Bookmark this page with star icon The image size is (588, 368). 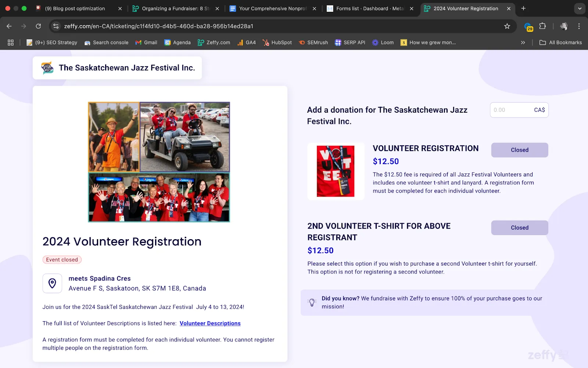(507, 26)
